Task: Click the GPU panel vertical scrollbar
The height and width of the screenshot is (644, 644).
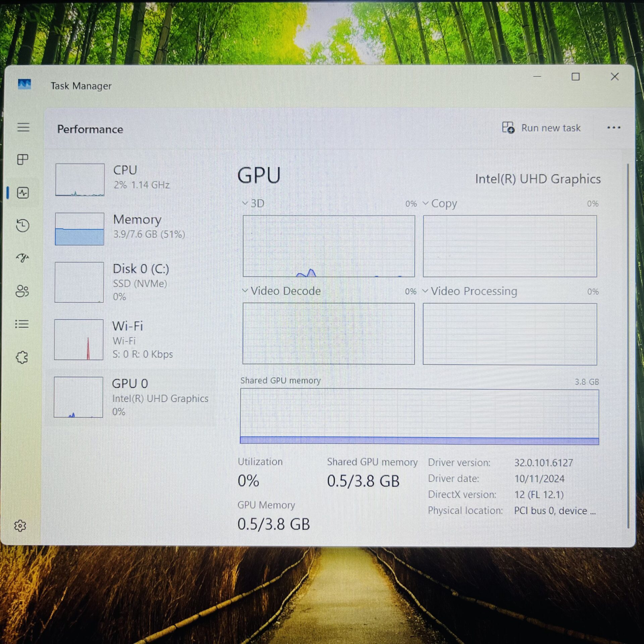Action: coord(628,345)
